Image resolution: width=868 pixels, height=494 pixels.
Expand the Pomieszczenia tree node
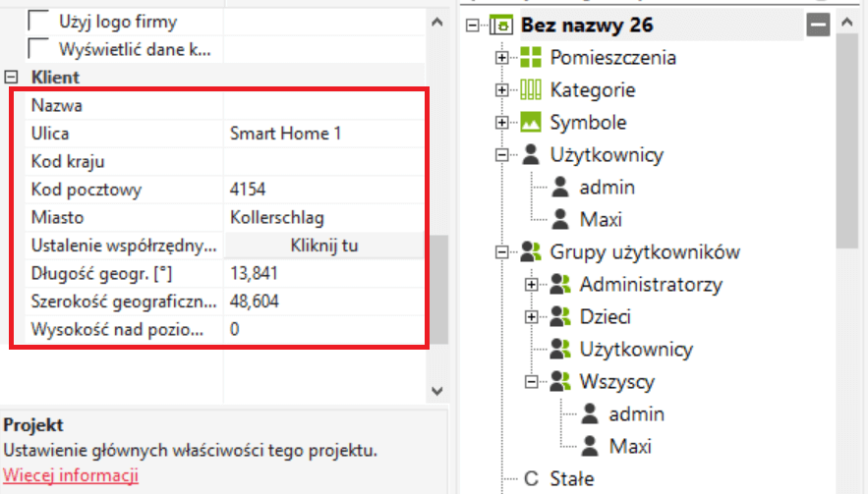(502, 58)
